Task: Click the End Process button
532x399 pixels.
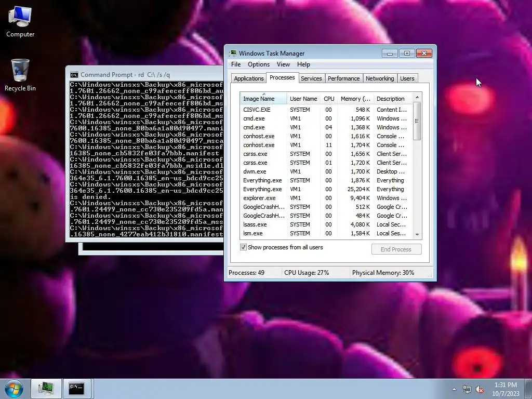Action: tap(396, 249)
